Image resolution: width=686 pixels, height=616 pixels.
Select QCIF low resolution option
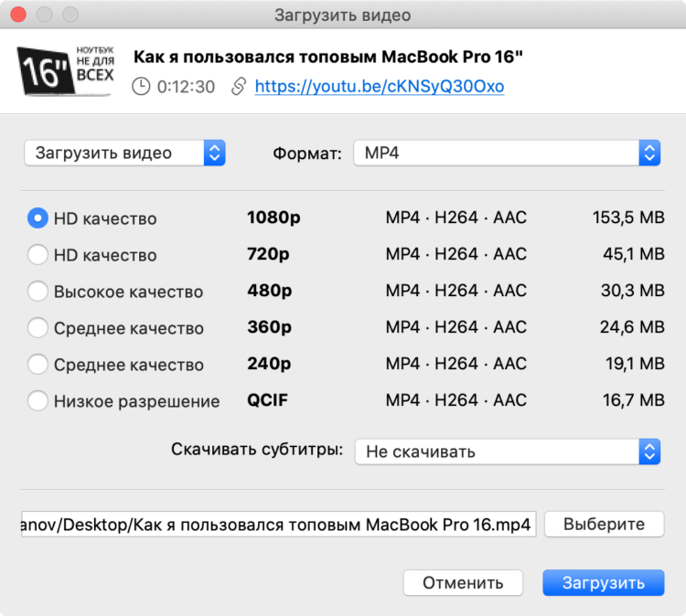[38, 400]
